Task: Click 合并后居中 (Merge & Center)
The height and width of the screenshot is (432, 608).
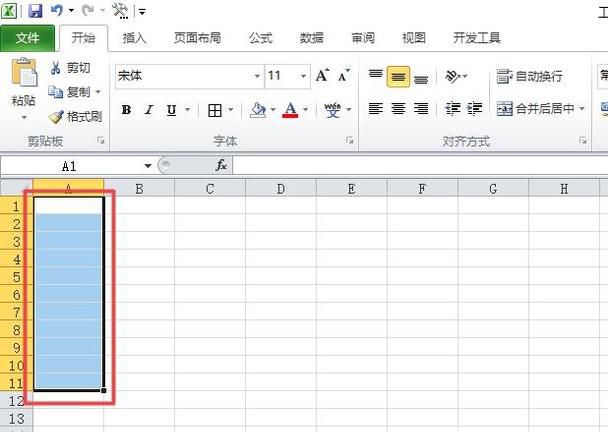Action: click(536, 109)
